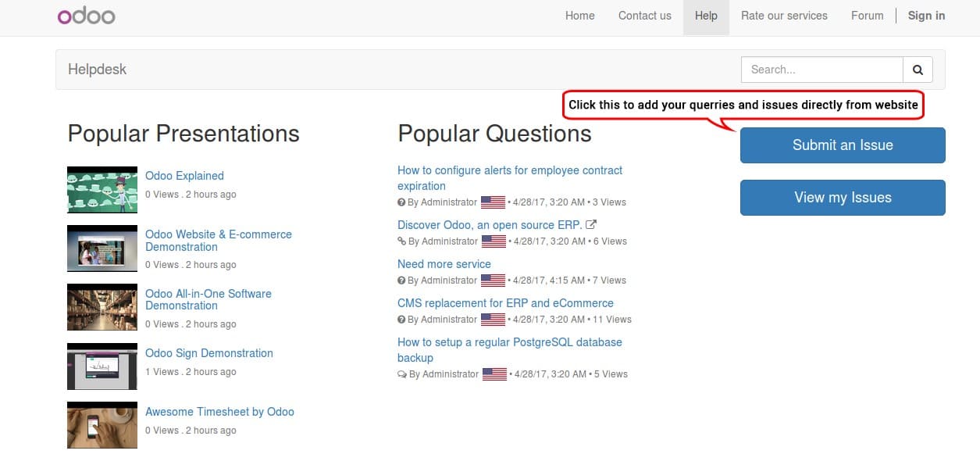This screenshot has height=454, width=980.
Task: Open Odoo All-in-One Software Demonstration link
Action: 208,299
